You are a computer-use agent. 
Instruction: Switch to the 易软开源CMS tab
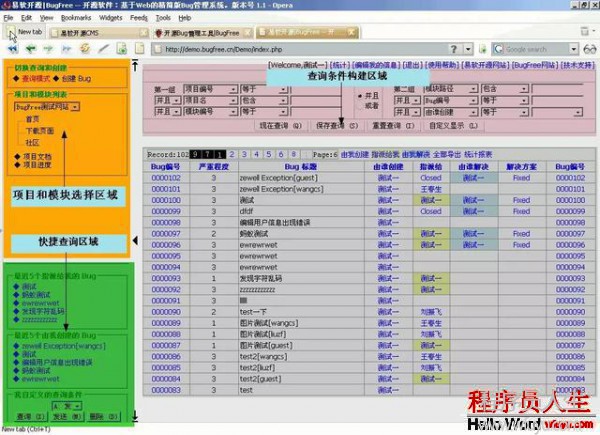tap(96, 33)
